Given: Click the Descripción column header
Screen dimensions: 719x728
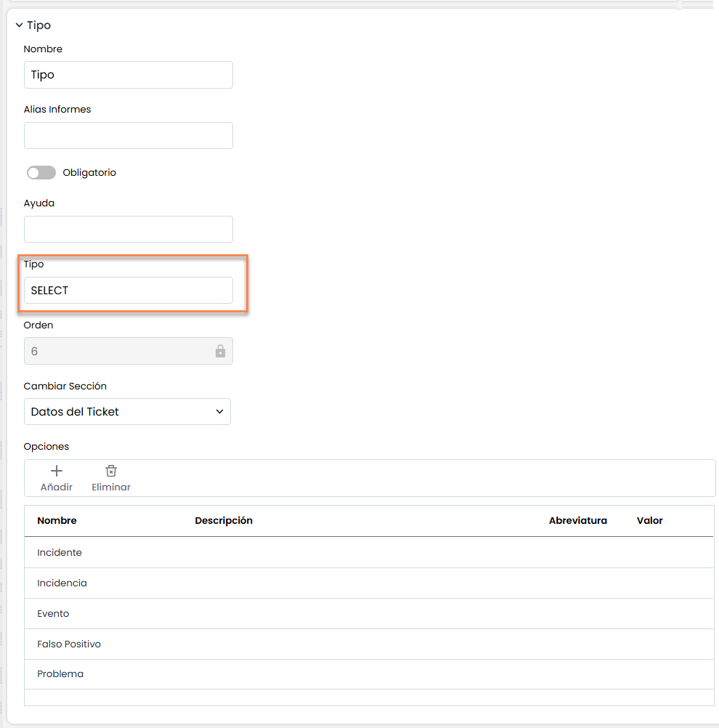Looking at the screenshot, I should [224, 521].
